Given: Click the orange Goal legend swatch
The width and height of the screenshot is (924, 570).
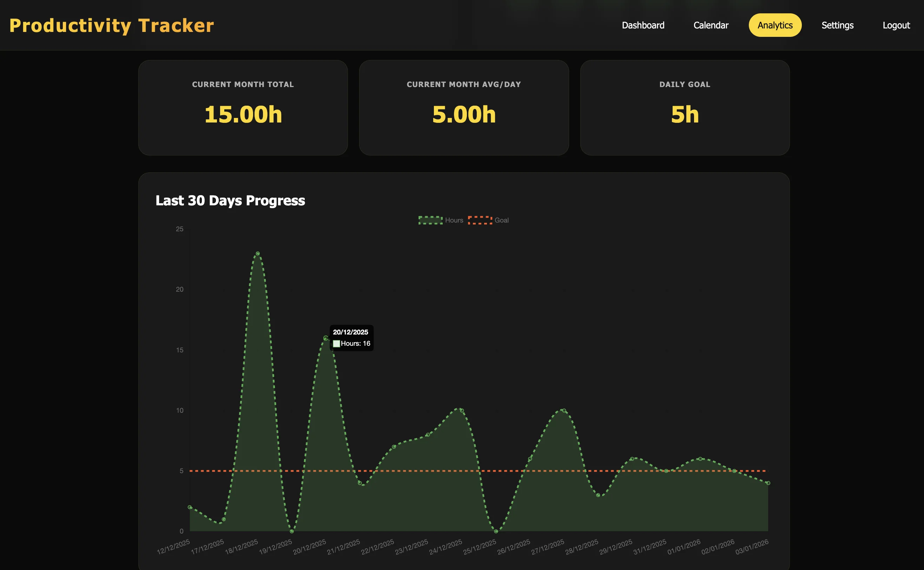Looking at the screenshot, I should click(x=480, y=220).
